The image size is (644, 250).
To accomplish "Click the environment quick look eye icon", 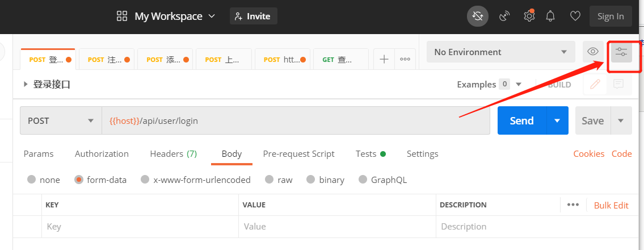I will point(593,52).
